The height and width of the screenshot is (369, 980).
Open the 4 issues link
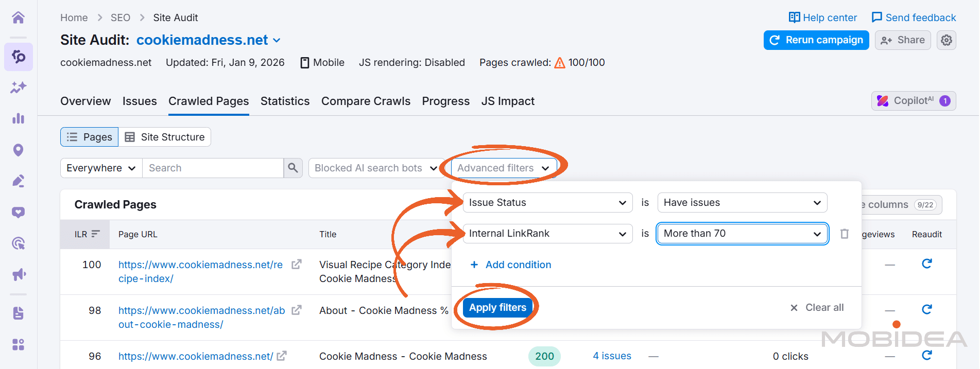(x=612, y=356)
